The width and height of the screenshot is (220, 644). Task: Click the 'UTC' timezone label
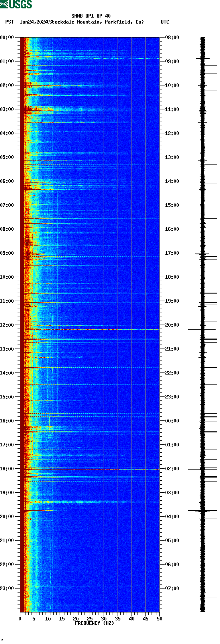[165, 22]
